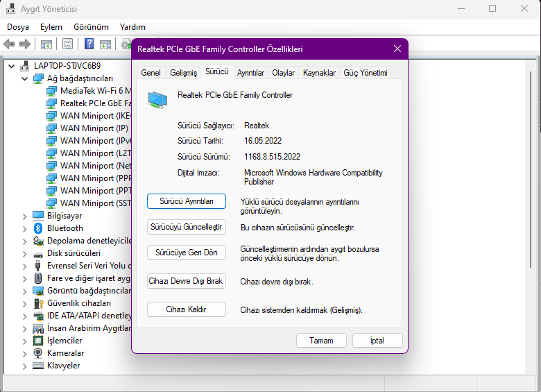Screen dimensions: 541x392
Task: Switch to the Olaylar tab
Action: [283, 73]
